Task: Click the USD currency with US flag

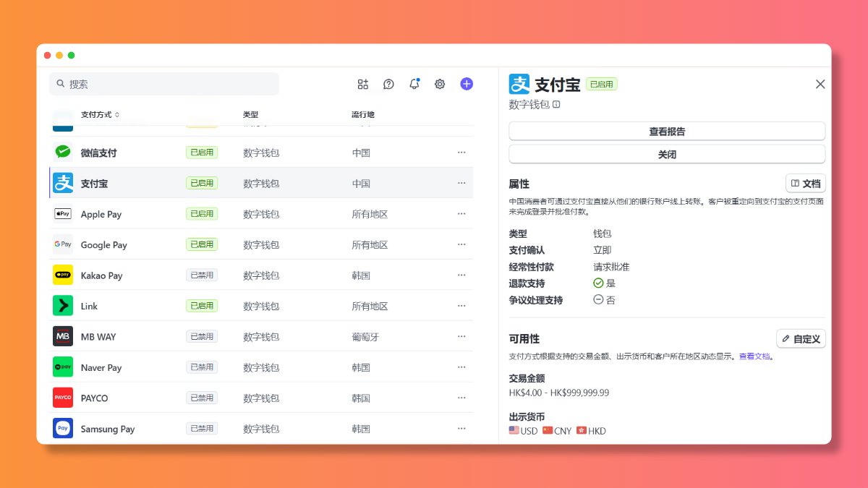Action: (x=524, y=431)
